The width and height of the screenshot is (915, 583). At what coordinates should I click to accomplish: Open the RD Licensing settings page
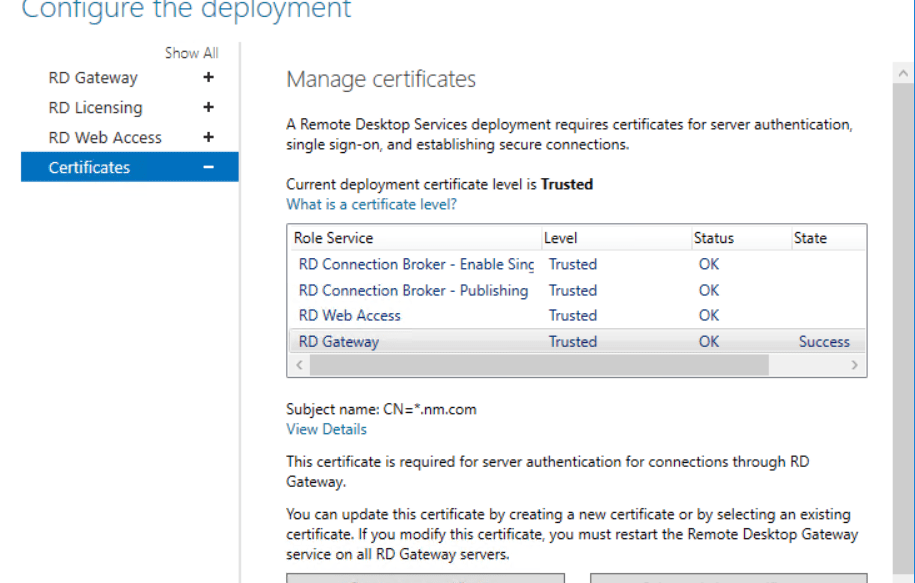(x=95, y=108)
